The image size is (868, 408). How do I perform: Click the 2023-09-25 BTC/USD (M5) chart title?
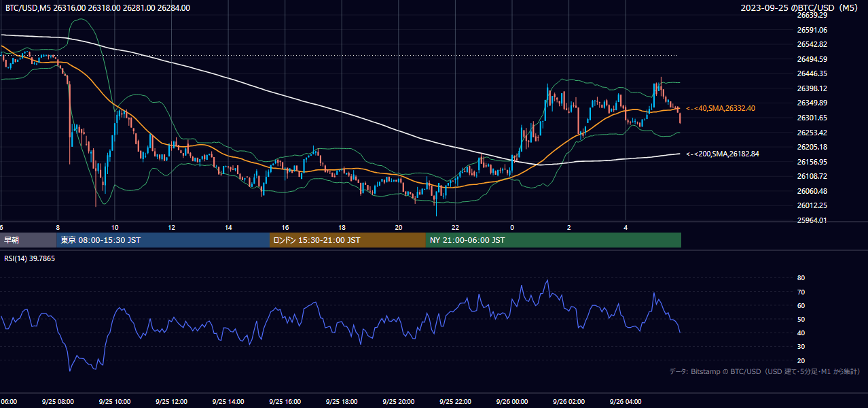click(x=800, y=8)
